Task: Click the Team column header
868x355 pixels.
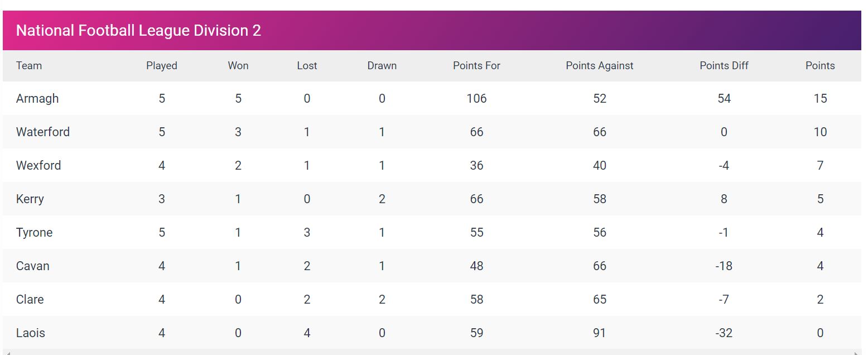Action: click(29, 65)
